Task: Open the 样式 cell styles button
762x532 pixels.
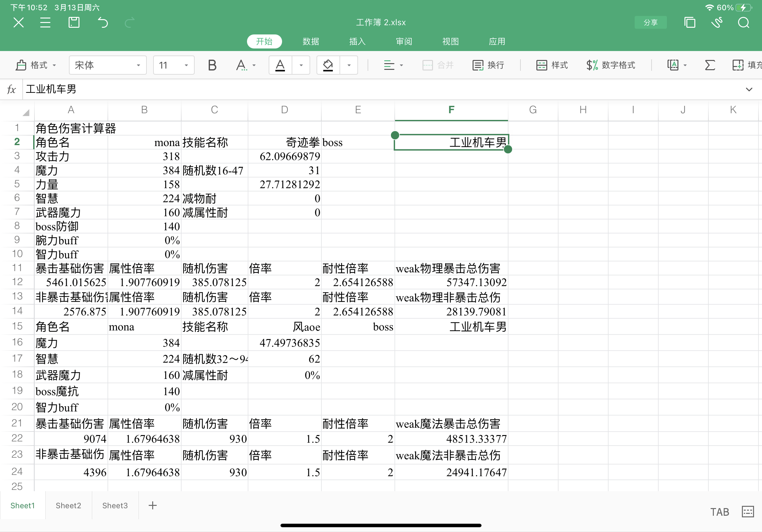Action: tap(552, 65)
